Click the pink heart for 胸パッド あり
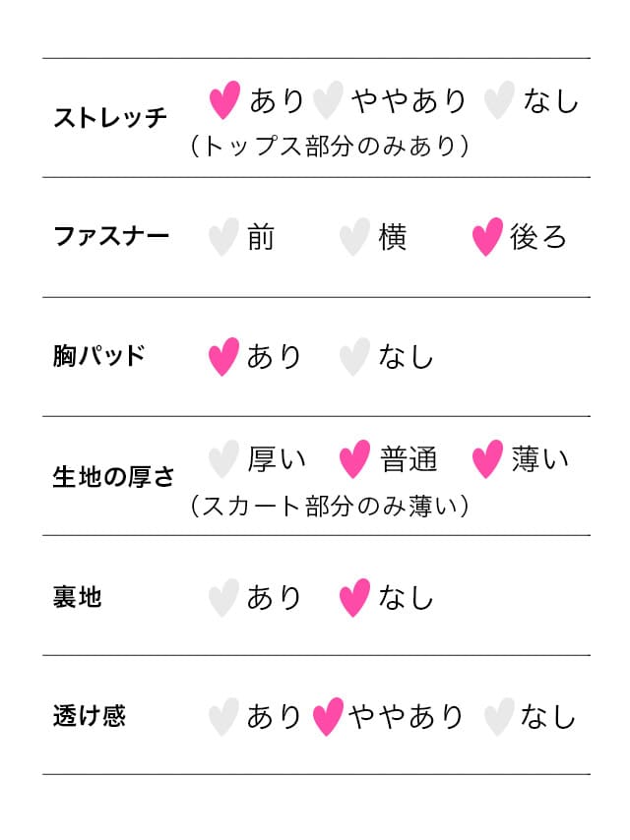 pos(223,356)
